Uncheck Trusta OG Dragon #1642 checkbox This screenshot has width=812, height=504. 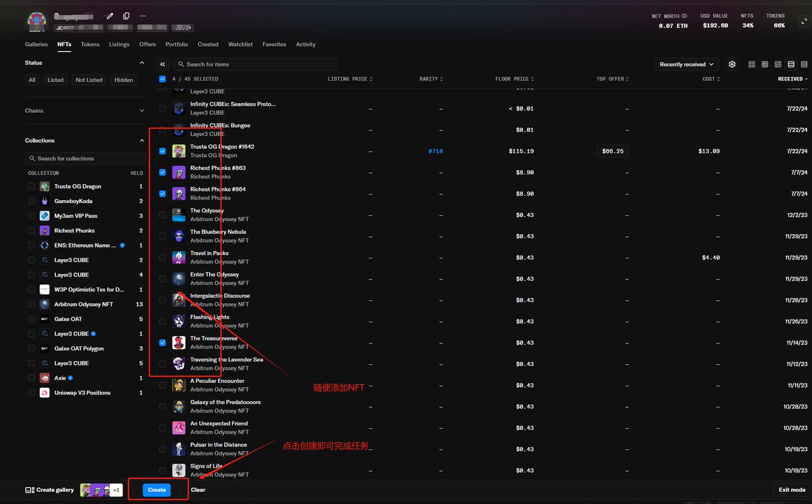pyautogui.click(x=162, y=151)
